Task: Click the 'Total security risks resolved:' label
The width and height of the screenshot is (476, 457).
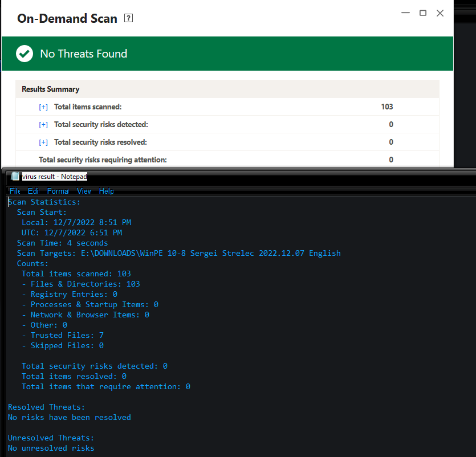Action: tap(100, 142)
